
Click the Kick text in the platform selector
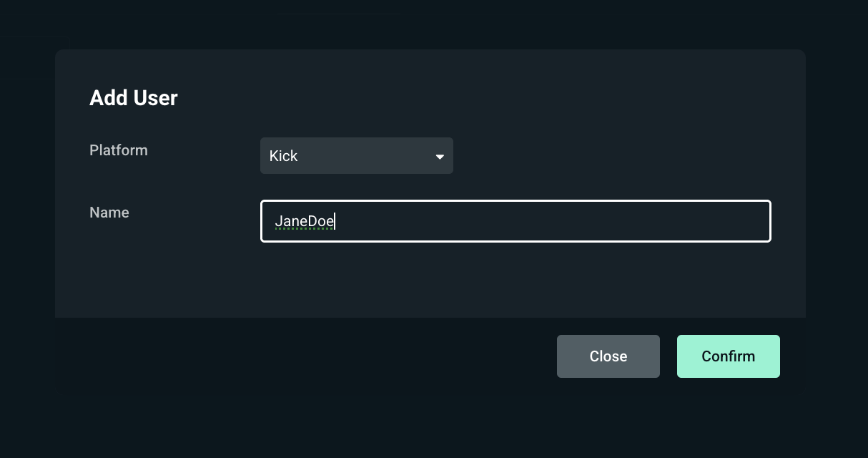[x=283, y=155]
